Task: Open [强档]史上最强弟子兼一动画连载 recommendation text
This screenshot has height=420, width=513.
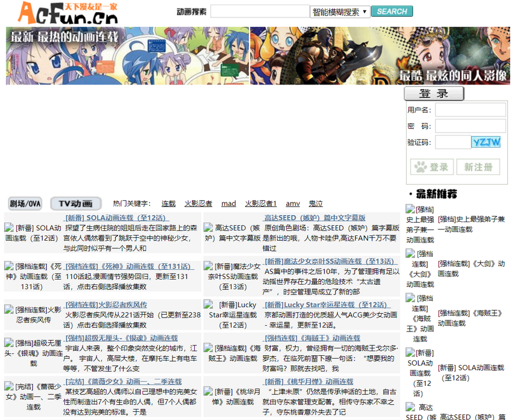Action: tap(471, 224)
